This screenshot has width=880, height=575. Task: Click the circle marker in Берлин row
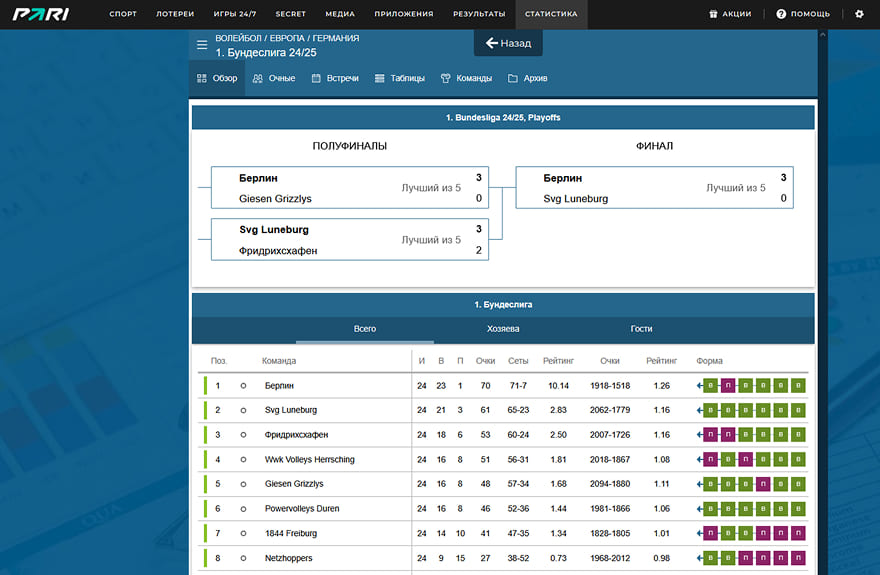[x=243, y=386]
